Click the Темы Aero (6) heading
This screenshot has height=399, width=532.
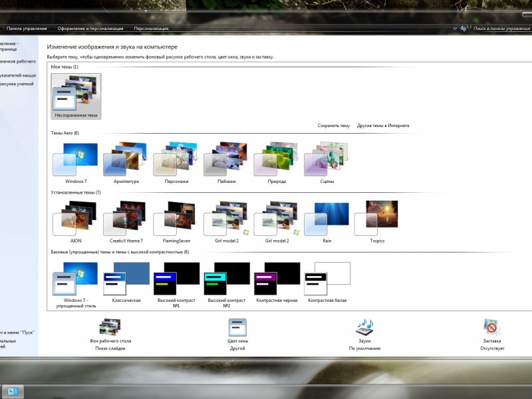[65, 133]
